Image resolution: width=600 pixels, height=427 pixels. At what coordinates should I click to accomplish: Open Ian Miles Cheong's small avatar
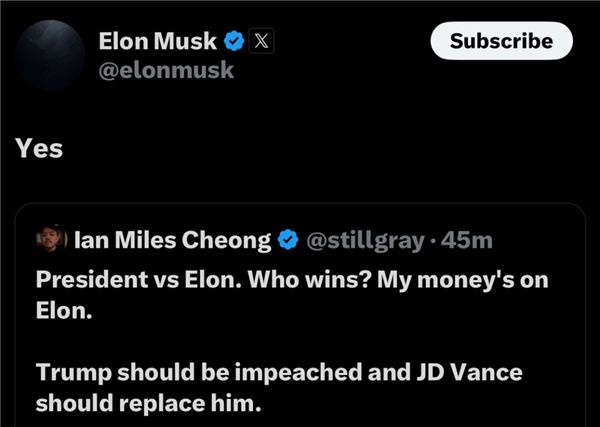pos(50,240)
